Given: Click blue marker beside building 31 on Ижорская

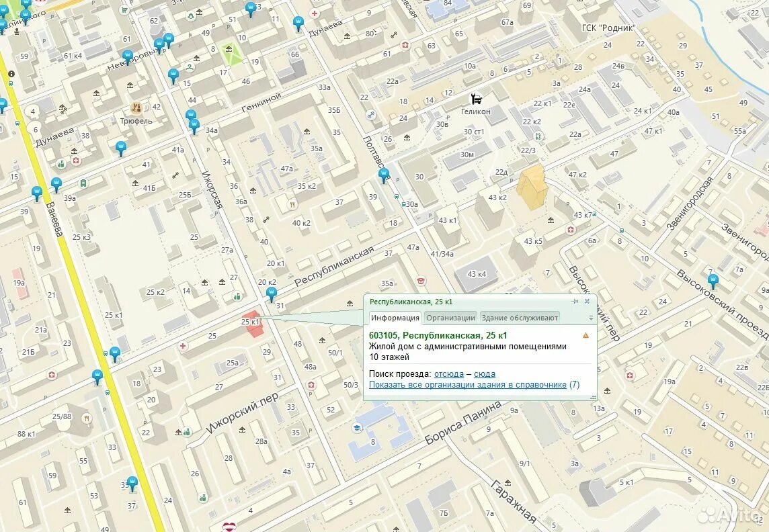Looking at the screenshot, I should tap(271, 294).
